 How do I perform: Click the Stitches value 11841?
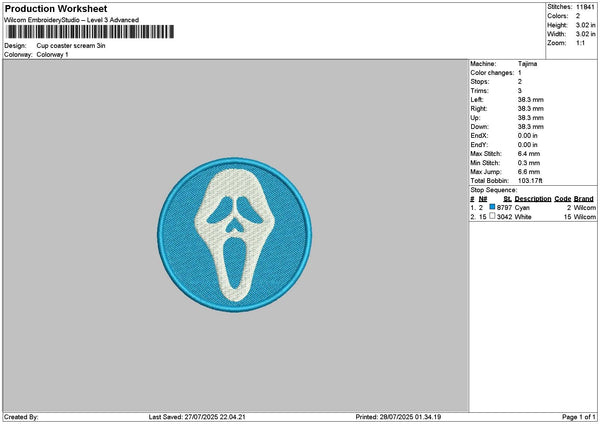585,7
